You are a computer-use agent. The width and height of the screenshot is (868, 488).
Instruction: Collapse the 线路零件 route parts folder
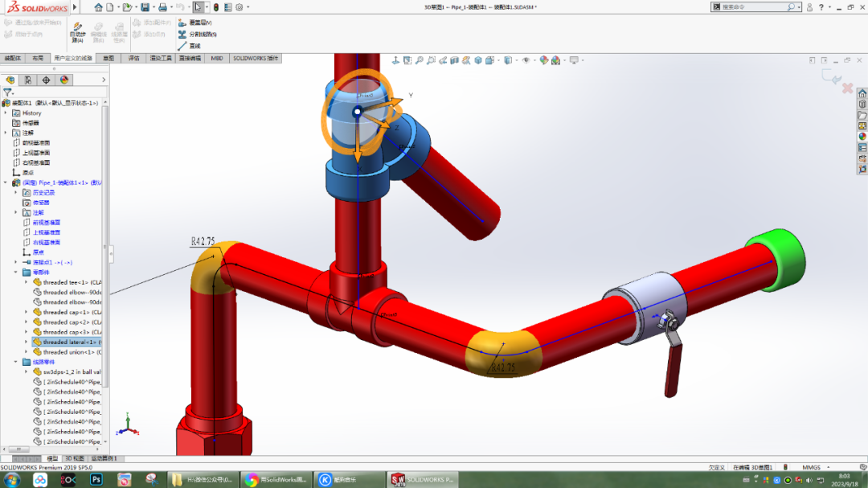pyautogui.click(x=16, y=363)
